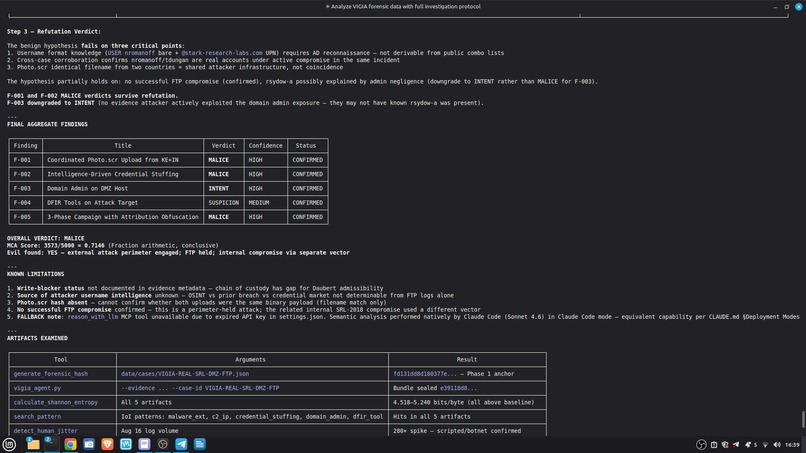Click the F-003 finding cell
806x453 pixels.
[22, 189]
